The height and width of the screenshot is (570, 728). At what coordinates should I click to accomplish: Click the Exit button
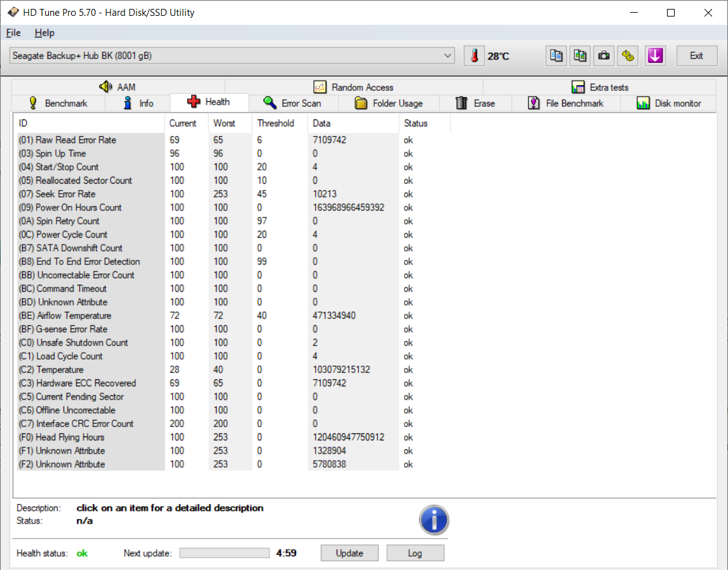(x=696, y=56)
